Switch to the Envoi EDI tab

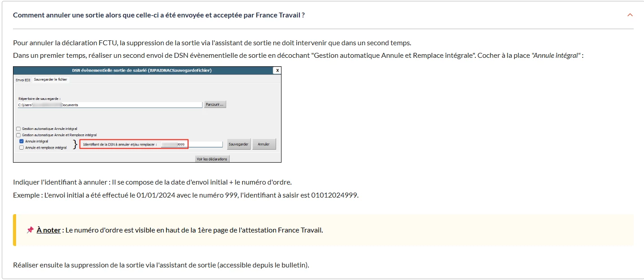coord(23,80)
